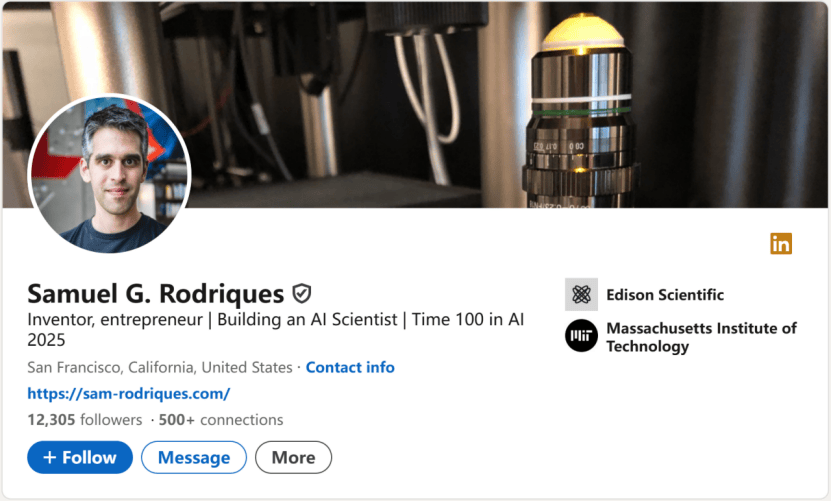View the 12,305 followers list

pos(85,420)
